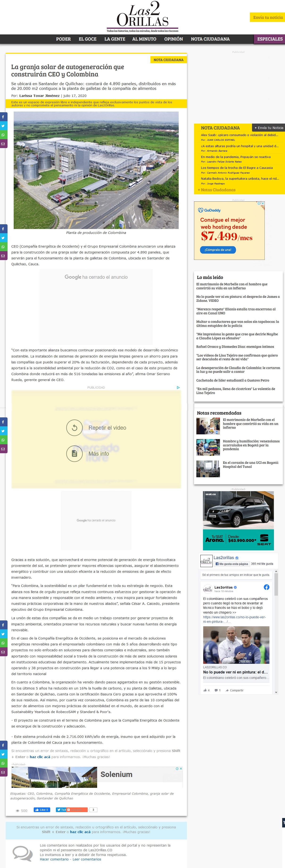Click thumbnail for Hambre y humillación: venezolanos
The width and height of the screenshot is (285, 868).
(x=208, y=447)
